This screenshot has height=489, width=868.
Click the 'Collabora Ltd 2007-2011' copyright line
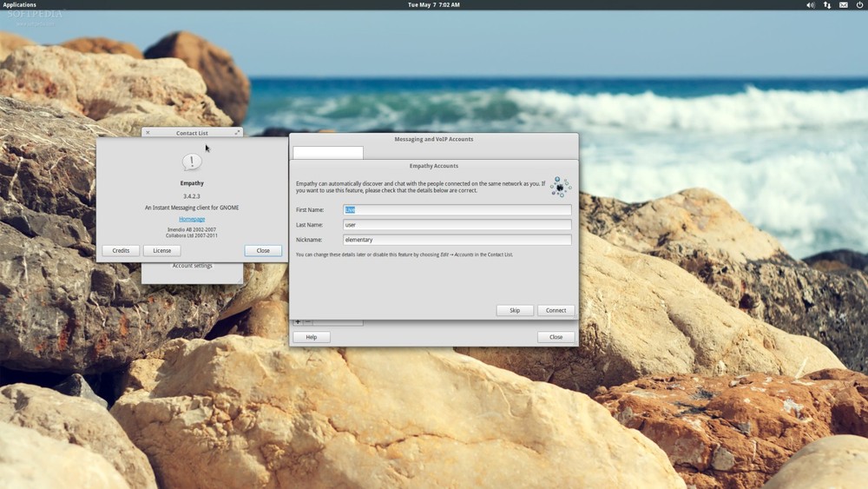click(x=192, y=235)
